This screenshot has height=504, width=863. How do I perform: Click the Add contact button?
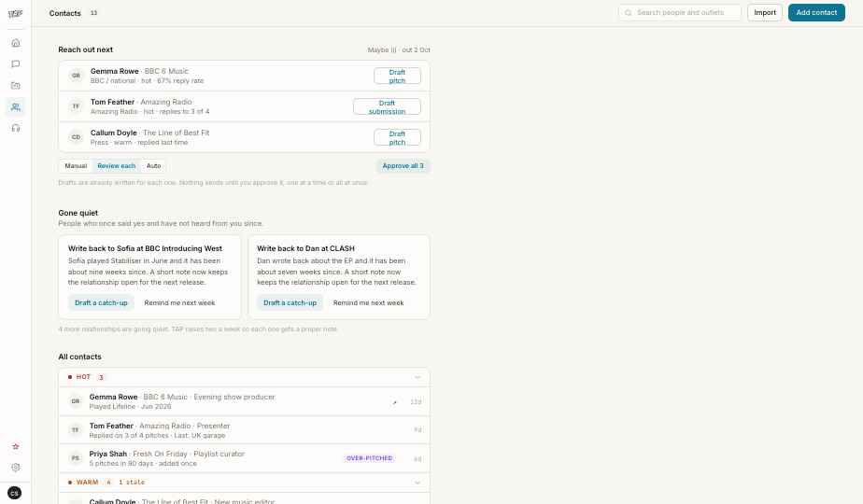pyautogui.click(x=816, y=13)
